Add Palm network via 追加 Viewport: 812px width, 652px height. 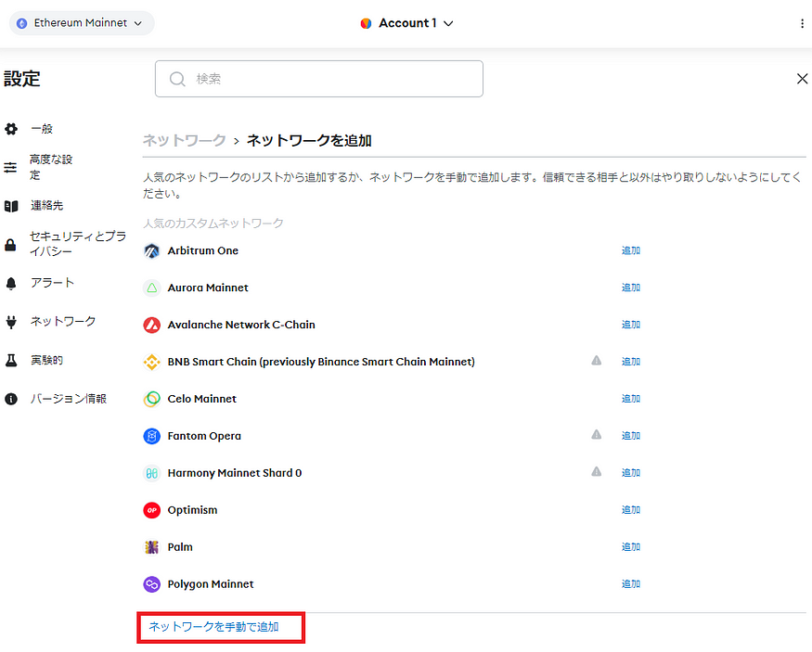tap(631, 547)
